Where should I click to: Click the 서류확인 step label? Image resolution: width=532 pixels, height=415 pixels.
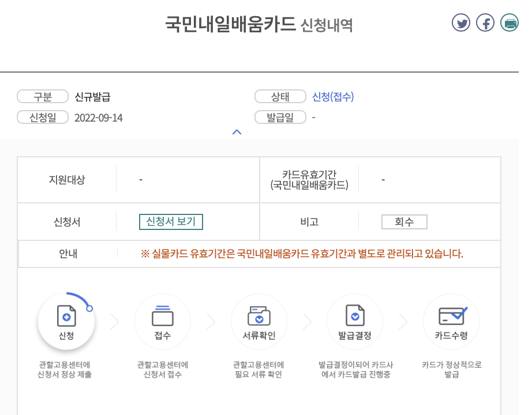click(x=259, y=335)
